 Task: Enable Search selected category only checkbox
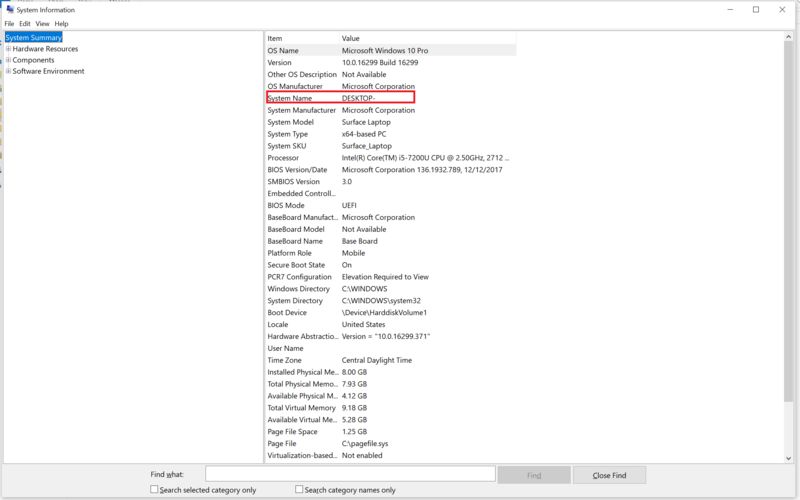[154, 490]
